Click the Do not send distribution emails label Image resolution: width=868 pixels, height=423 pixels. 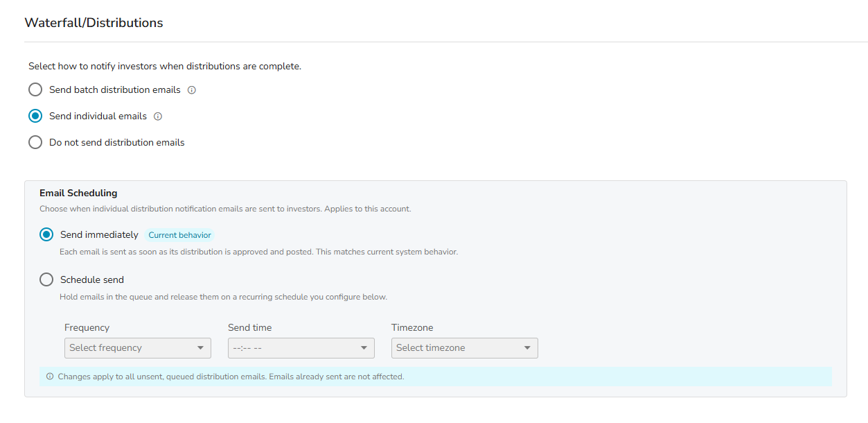coord(117,142)
